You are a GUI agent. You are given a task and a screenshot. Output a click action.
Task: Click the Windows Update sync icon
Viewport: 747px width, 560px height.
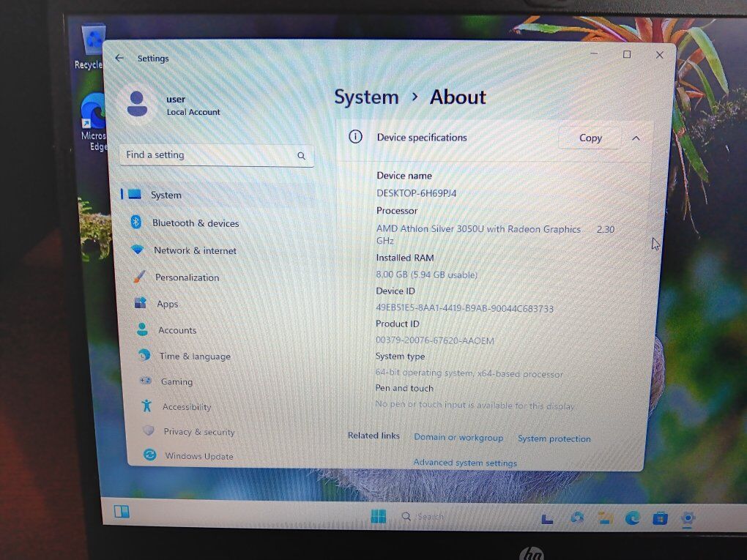pyautogui.click(x=149, y=455)
